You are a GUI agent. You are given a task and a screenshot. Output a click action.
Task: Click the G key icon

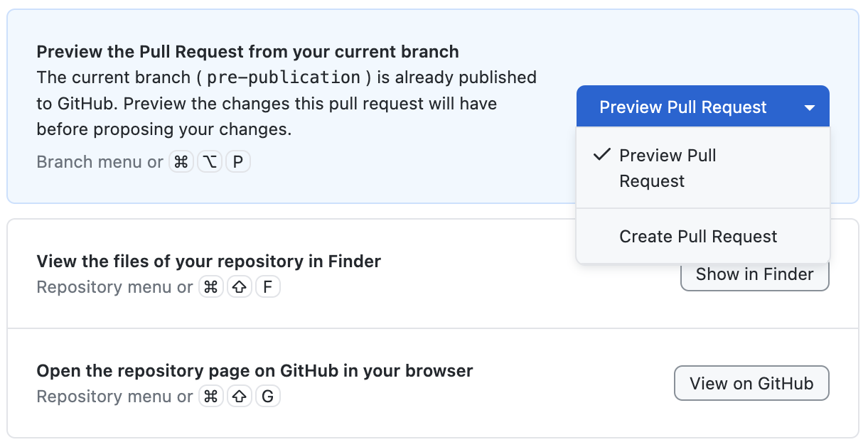tap(268, 397)
